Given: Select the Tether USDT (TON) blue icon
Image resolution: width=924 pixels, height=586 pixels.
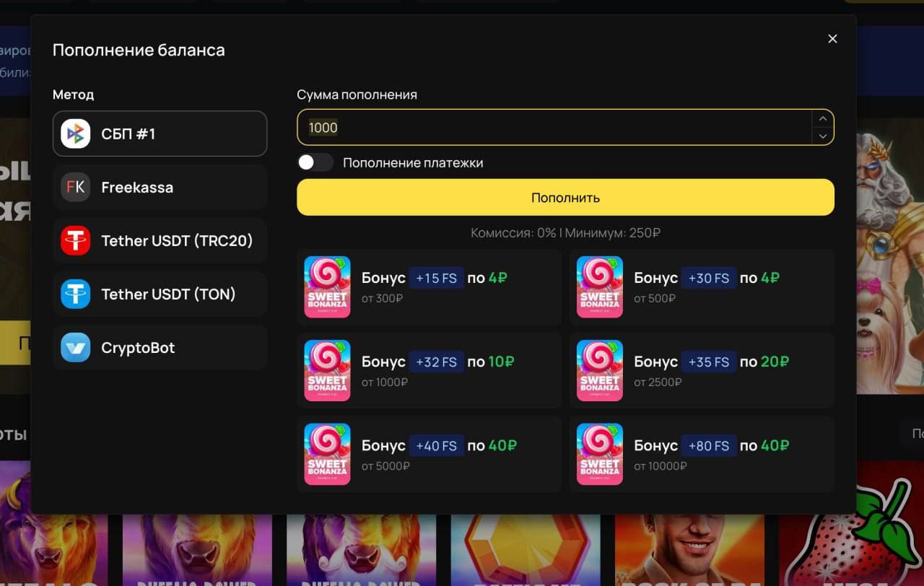Looking at the screenshot, I should click(75, 294).
